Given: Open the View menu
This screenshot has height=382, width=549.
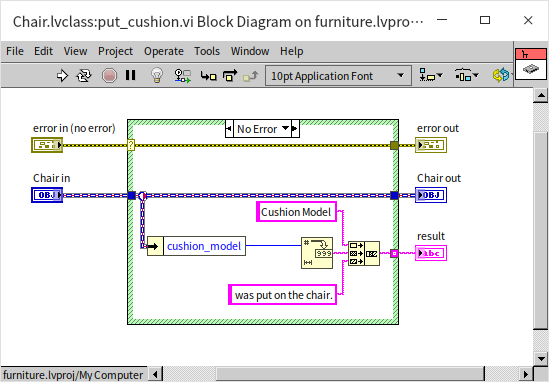Looking at the screenshot, I should click(x=75, y=51).
